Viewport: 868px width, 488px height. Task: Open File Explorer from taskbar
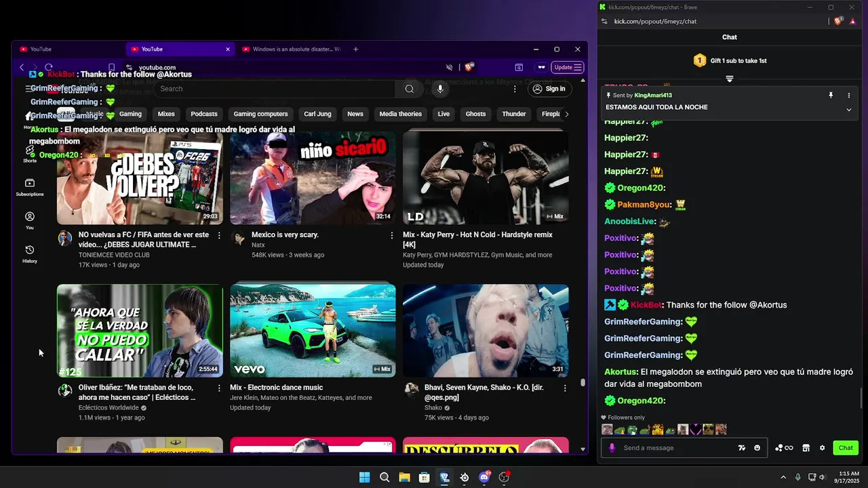click(x=404, y=477)
